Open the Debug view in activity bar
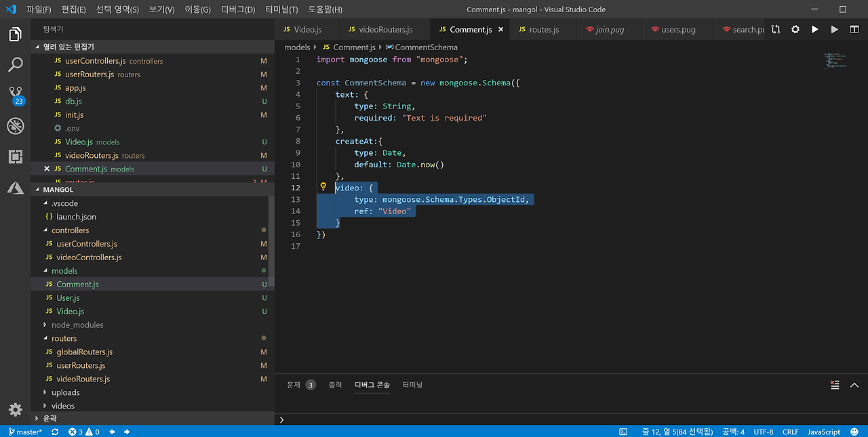Viewport: 868px width, 437px height. coord(15,125)
